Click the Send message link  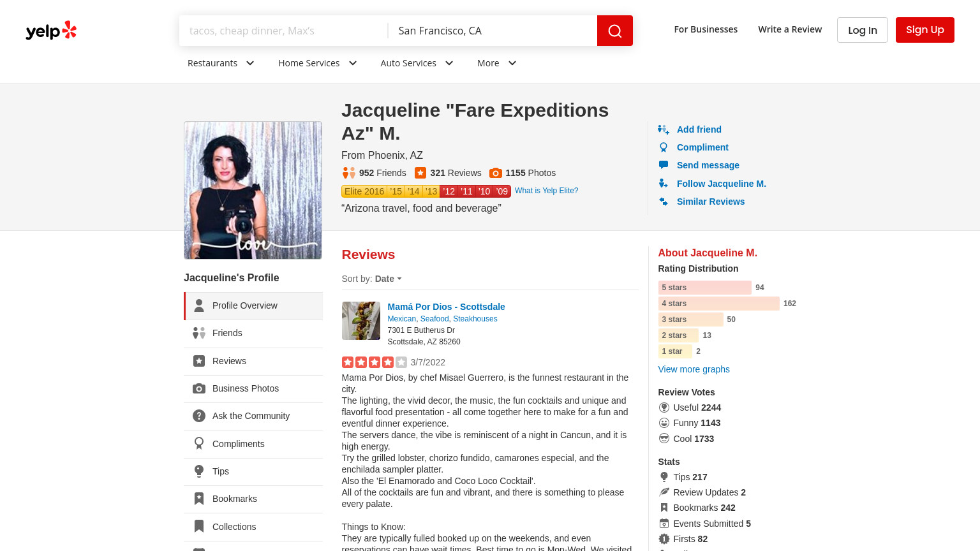click(x=708, y=165)
